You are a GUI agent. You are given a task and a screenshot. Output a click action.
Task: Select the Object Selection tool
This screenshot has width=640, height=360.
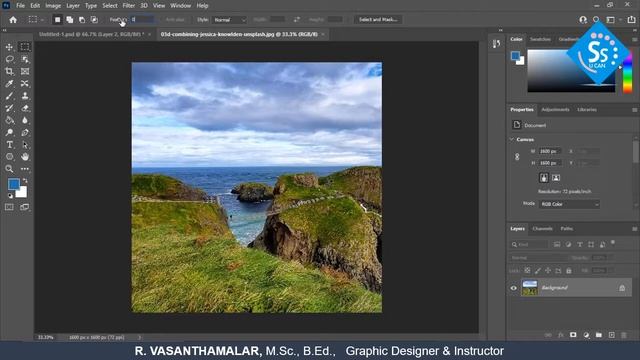point(25,59)
